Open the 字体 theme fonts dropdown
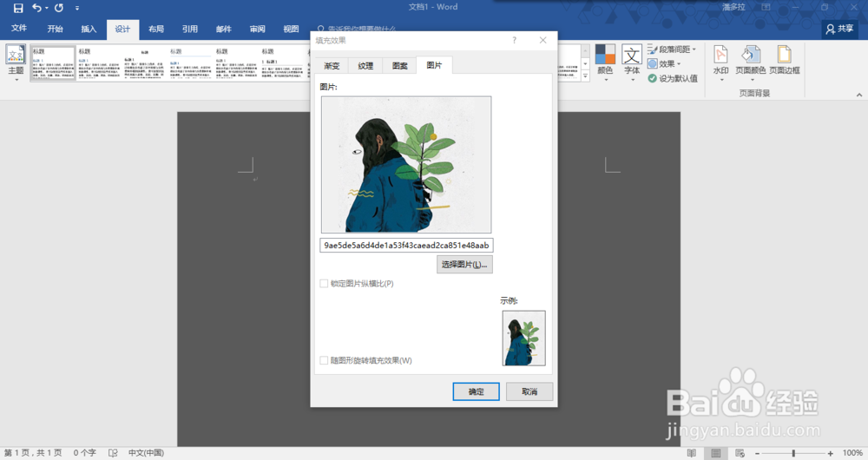Image resolution: width=868 pixels, height=460 pixels. point(632,62)
